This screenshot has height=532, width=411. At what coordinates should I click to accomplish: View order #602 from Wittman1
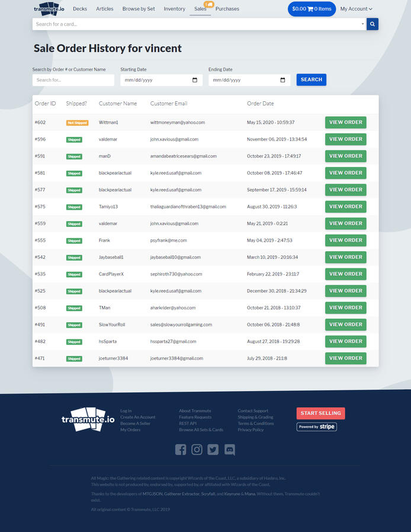[345, 123]
